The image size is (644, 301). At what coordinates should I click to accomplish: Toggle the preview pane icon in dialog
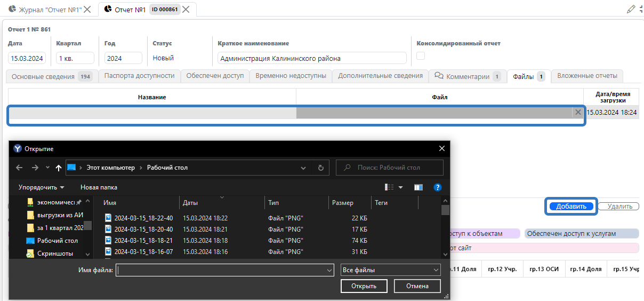pyautogui.click(x=418, y=187)
